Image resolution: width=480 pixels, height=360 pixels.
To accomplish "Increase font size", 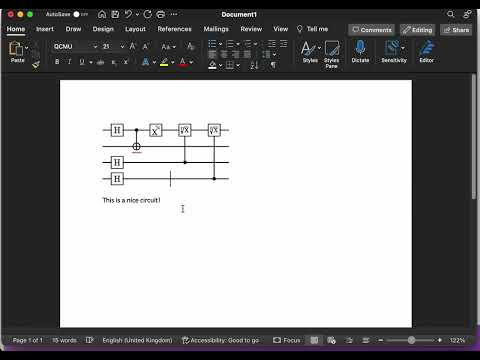I will pos(133,46).
